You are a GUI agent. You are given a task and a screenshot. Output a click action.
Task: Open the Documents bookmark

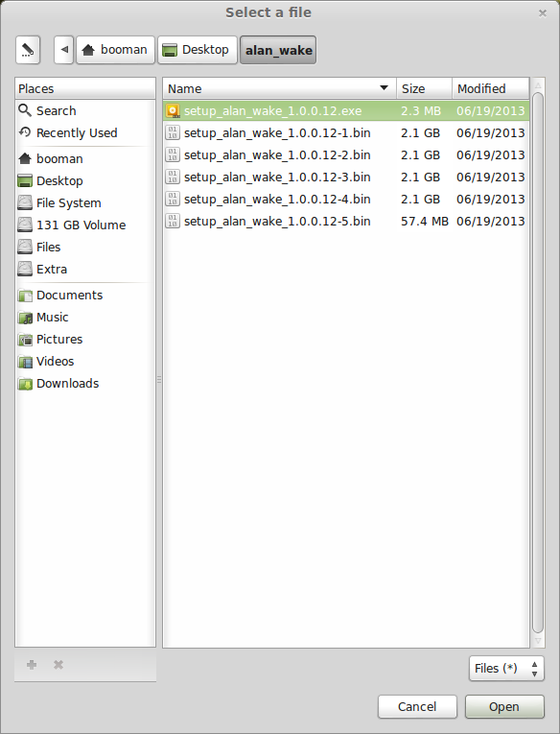(85, 295)
